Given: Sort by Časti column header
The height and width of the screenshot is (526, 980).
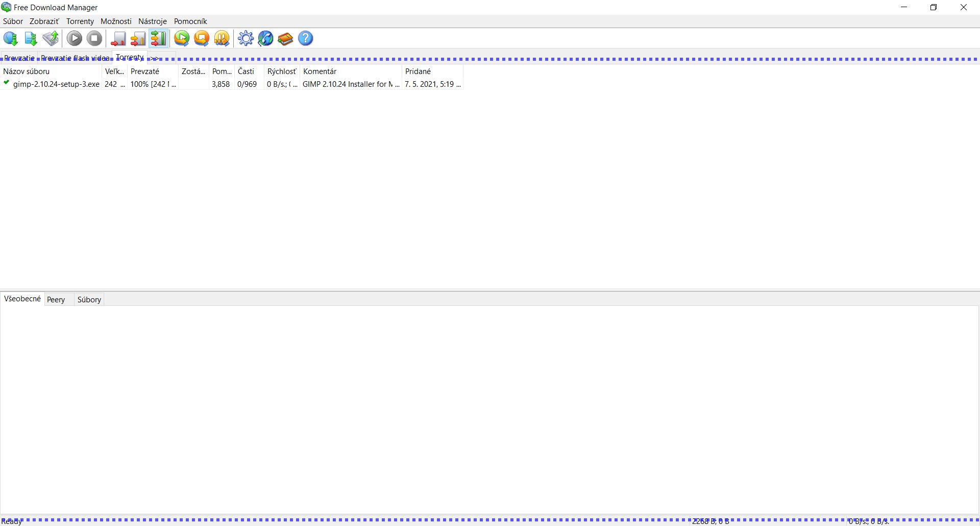Looking at the screenshot, I should 249,71.
